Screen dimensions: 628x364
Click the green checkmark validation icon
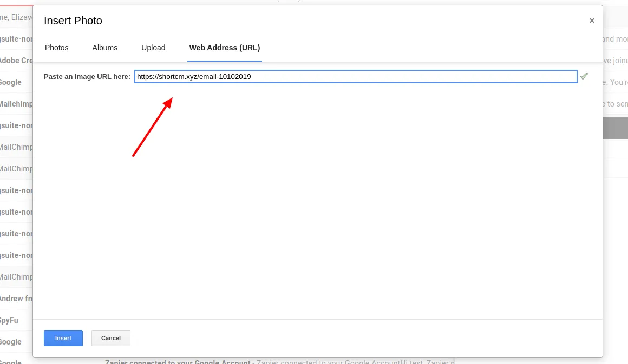584,76
